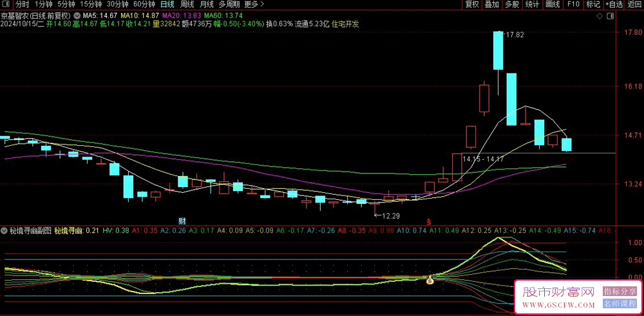Open the 多周期 multi-period view
Viewport: 644px width, 316px height.
tap(229, 5)
